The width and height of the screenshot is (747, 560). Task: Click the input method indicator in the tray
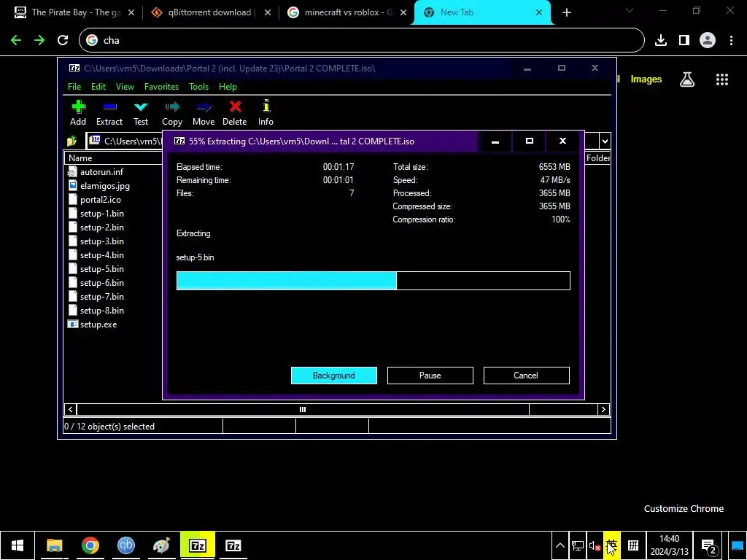coord(612,546)
